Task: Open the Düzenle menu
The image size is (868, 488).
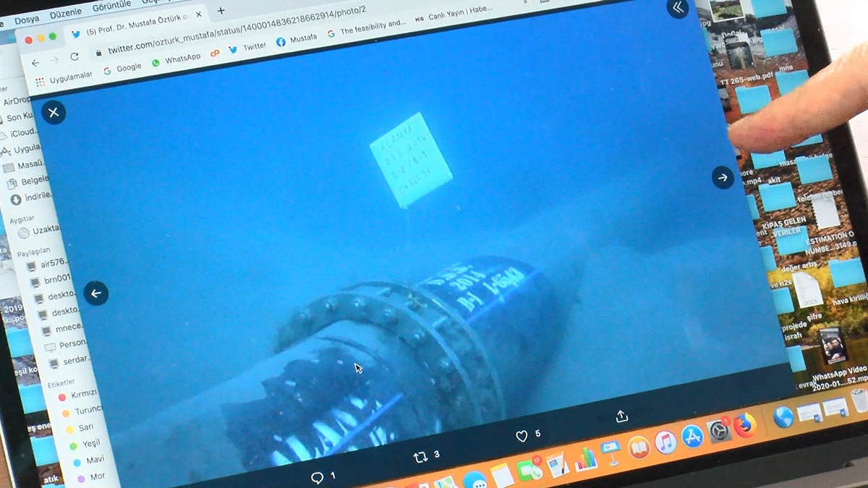Action: coord(67,14)
